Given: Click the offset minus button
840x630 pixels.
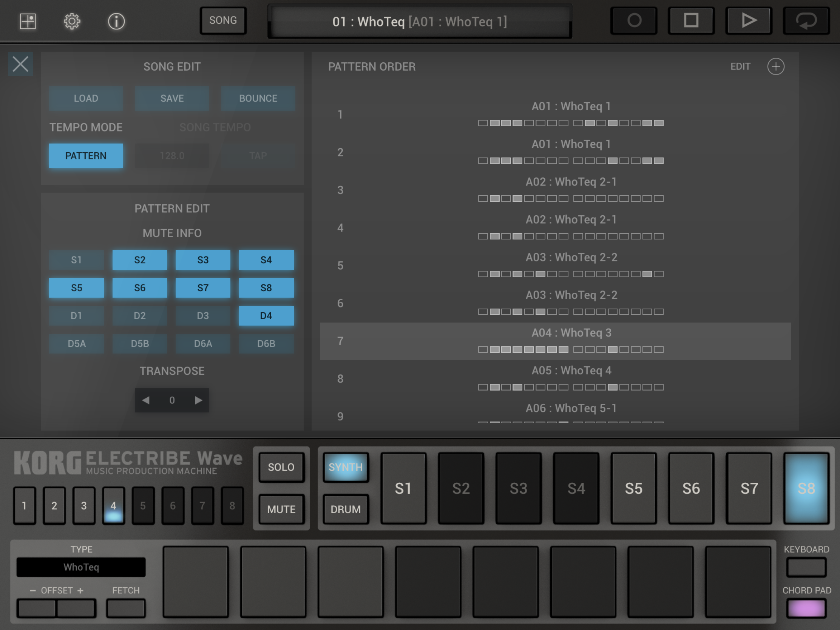Looking at the screenshot, I should 37,608.
